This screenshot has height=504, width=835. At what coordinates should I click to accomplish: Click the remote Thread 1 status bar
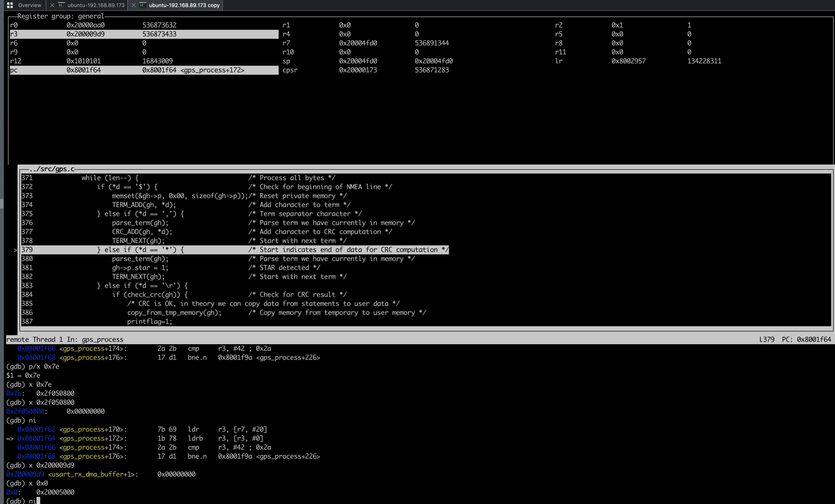(64, 339)
